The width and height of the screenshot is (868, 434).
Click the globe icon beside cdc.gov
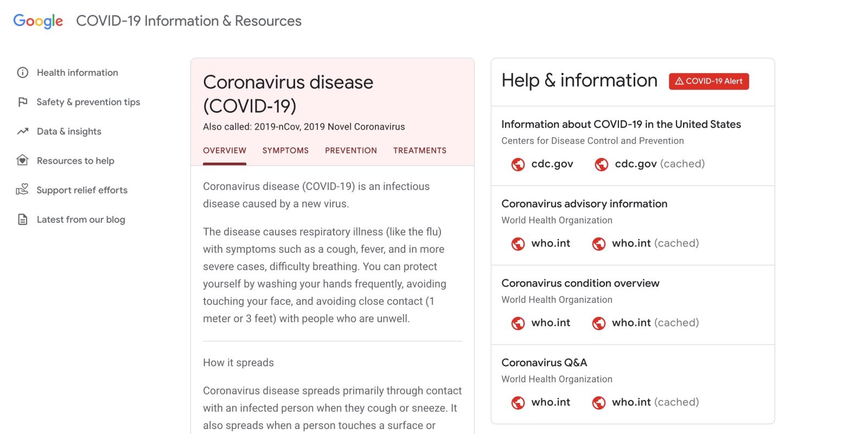point(518,164)
